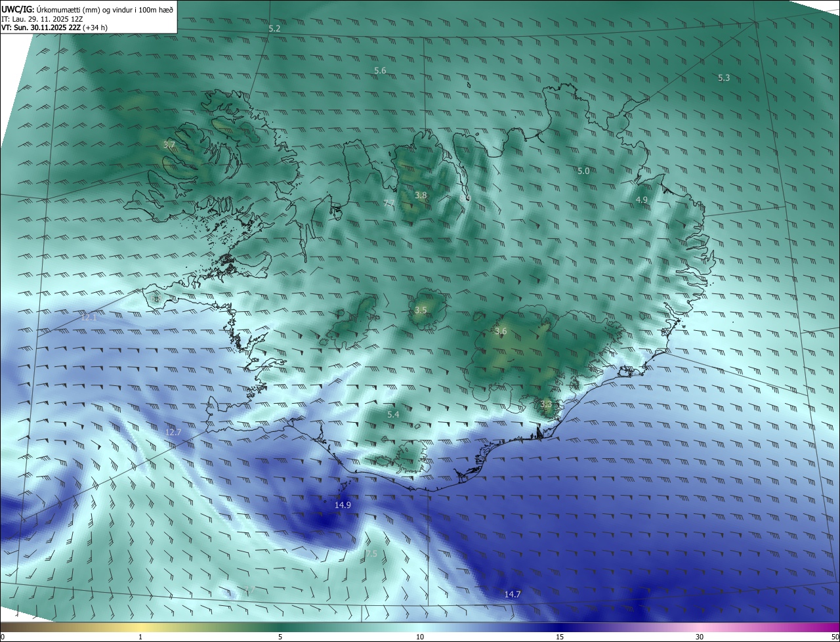Screen dimensions: 840x642
Task: Click the init time line "IT: Lau. 29. 11. 2025 12Z"
Action: coord(43,19)
